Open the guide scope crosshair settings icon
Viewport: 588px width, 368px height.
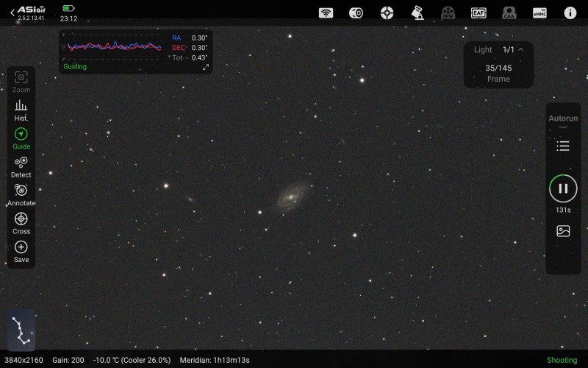click(x=387, y=13)
